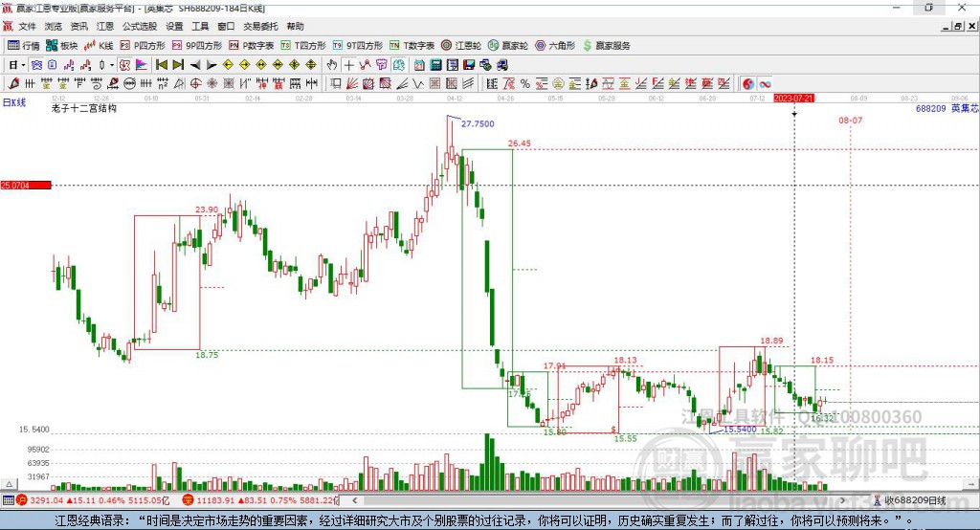This screenshot has width=980, height=530.
Task: Click the colored flag icon
Action: [x=142, y=65]
